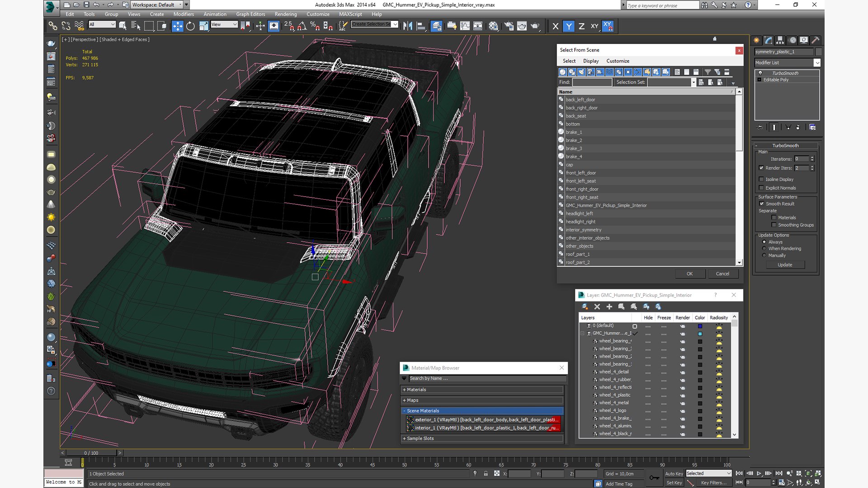868x488 pixels.
Task: Open the Hierarchy tab in the command panel
Action: pos(780,40)
